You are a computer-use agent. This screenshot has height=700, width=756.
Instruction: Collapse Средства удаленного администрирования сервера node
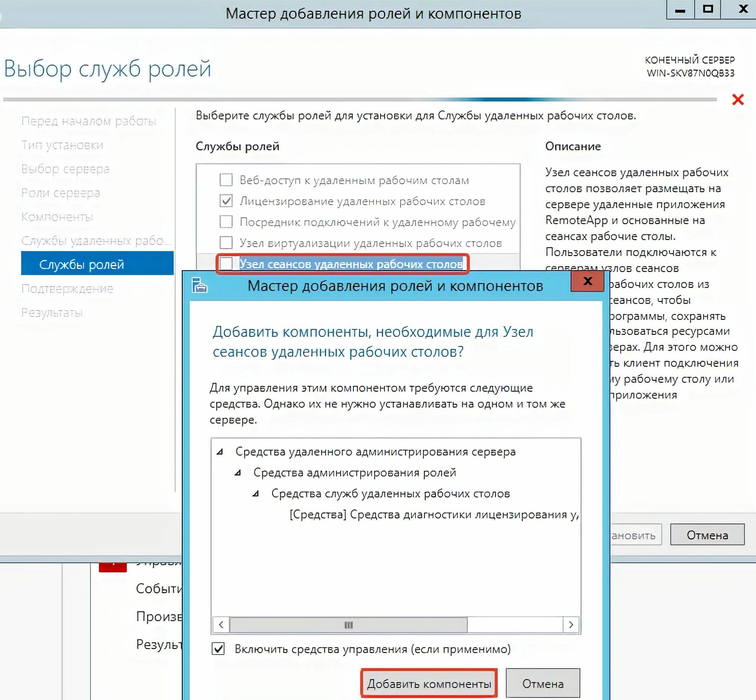(x=220, y=452)
